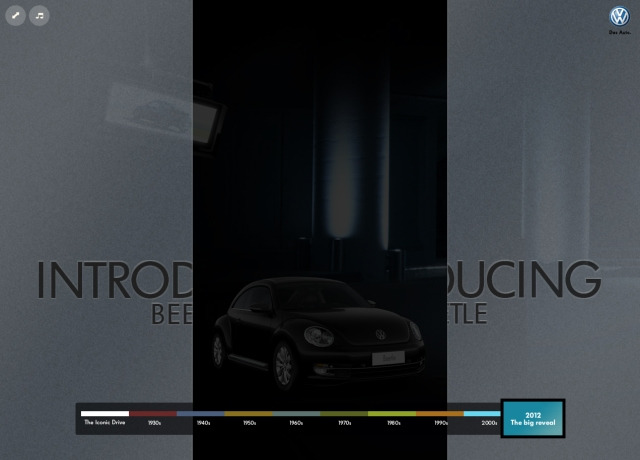Open the 1960s timeline segment
The width and height of the screenshot is (640, 460).
(296, 418)
